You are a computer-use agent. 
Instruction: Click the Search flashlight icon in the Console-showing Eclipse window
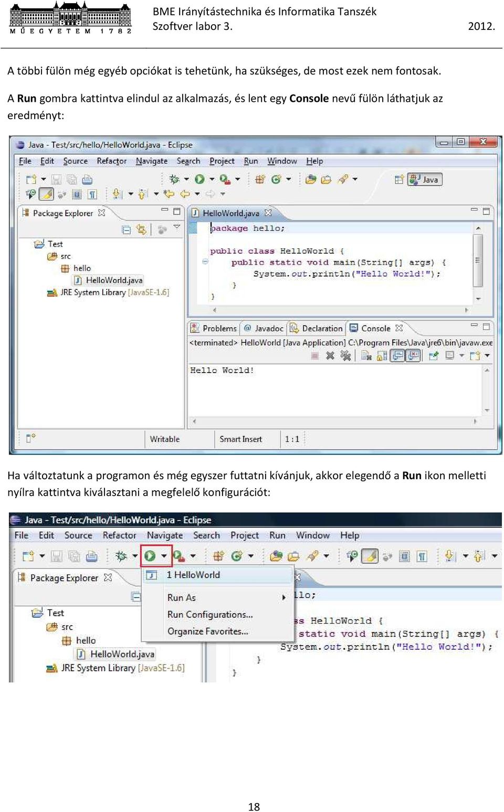coord(343,180)
